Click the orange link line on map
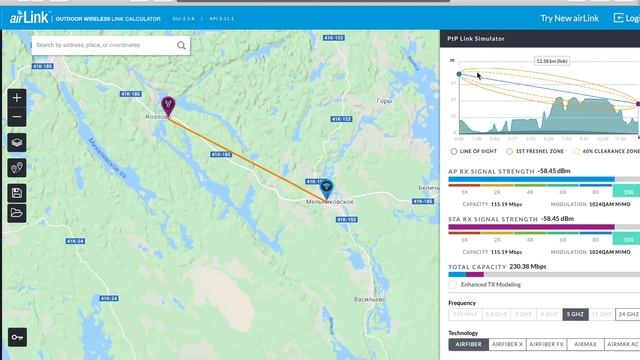 (247, 160)
